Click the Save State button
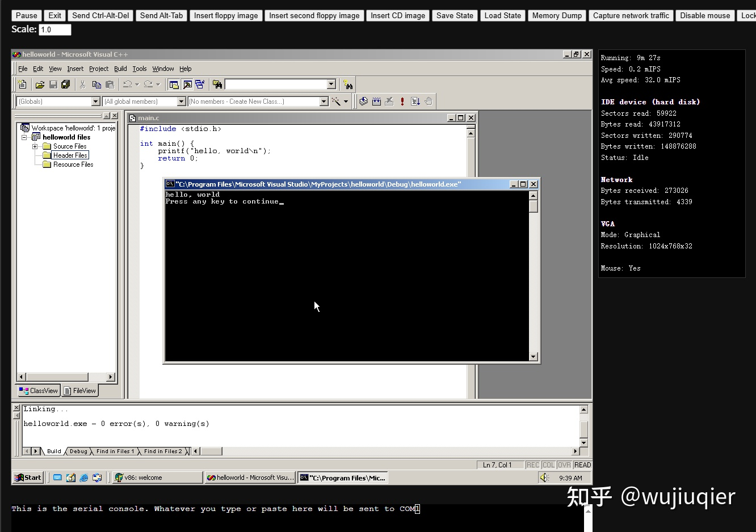The image size is (756, 532). click(455, 15)
